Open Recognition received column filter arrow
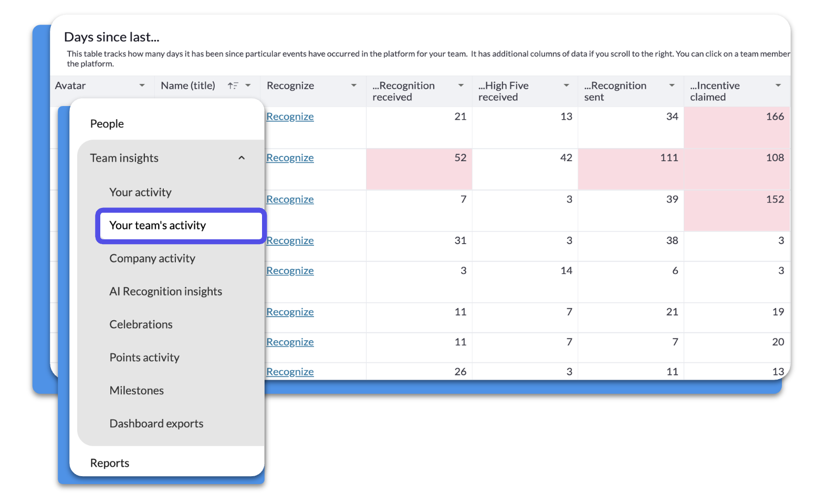816x504 pixels. click(x=461, y=86)
